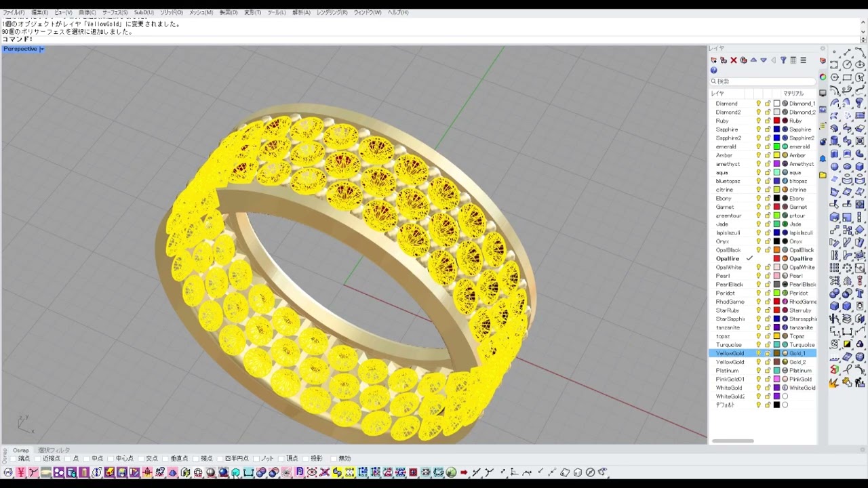Open the レンダリング(R) menu
Image resolution: width=868 pixels, height=488 pixels.
pos(332,12)
